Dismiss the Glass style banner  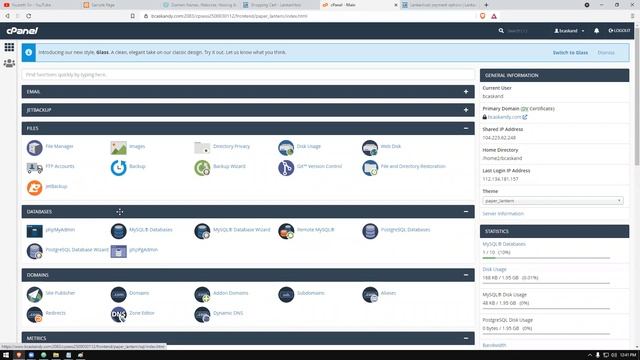click(x=606, y=53)
